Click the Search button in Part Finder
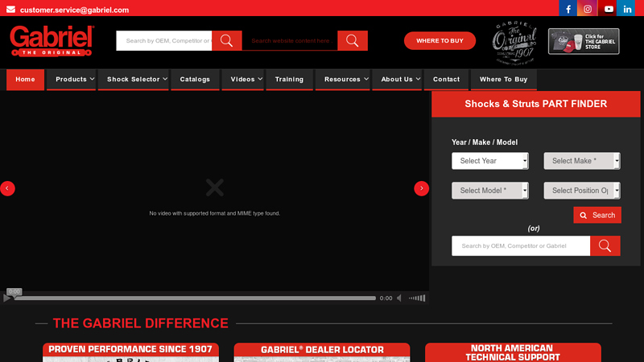Screen dimensions: 644x362 pyautogui.click(x=597, y=216)
